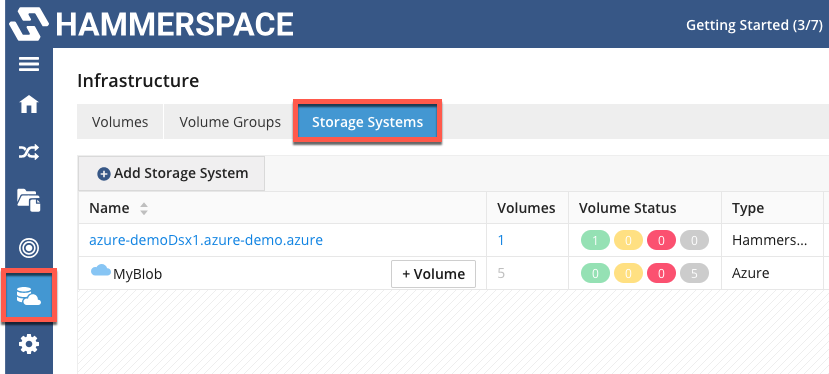Open settings gear in sidebar
This screenshot has height=374, width=829.
[x=29, y=345]
